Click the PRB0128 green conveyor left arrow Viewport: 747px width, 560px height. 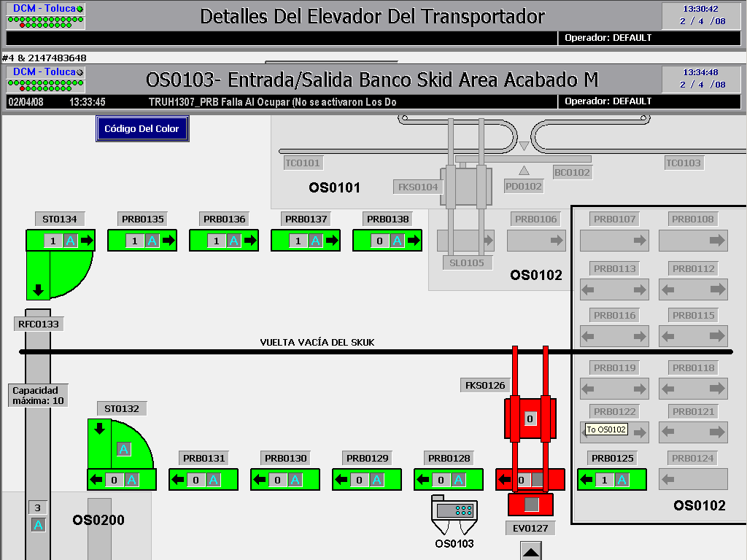tap(423, 480)
